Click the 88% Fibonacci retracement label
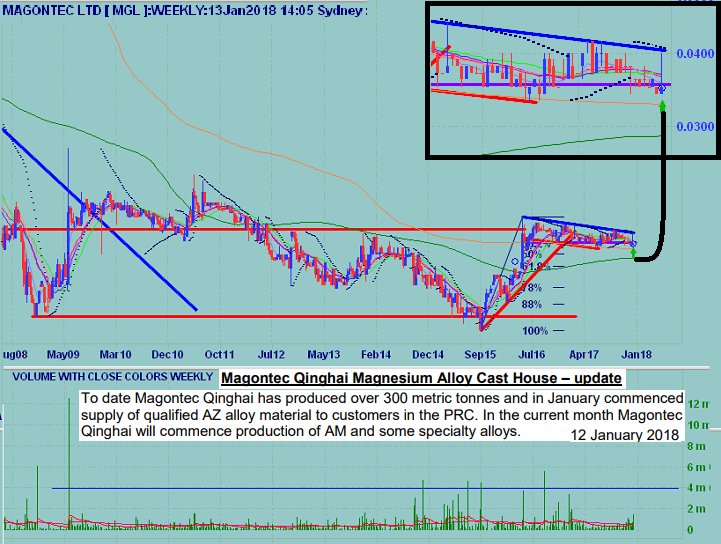721x544 pixels. (x=532, y=304)
